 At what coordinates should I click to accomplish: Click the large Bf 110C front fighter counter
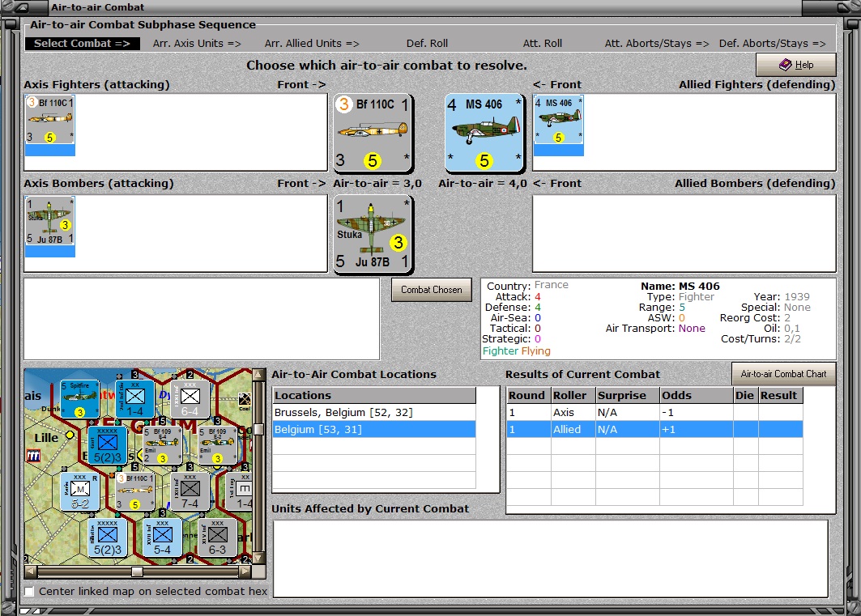pyautogui.click(x=373, y=133)
